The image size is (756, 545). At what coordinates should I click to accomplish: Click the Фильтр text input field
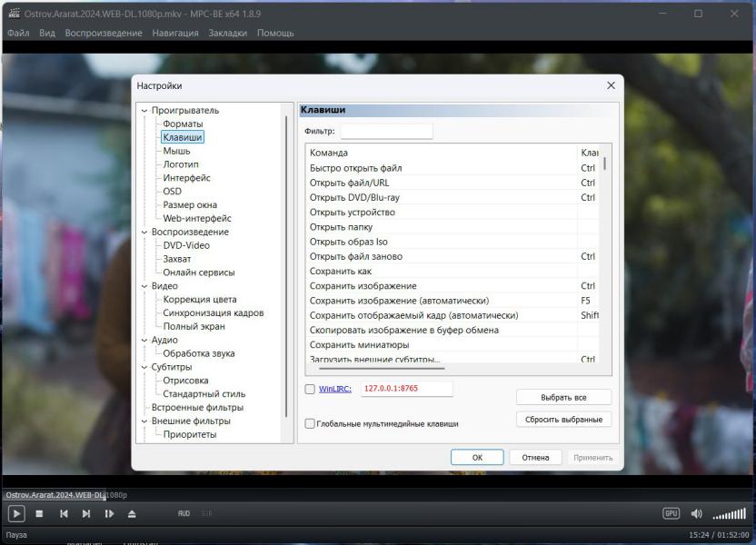click(x=386, y=132)
